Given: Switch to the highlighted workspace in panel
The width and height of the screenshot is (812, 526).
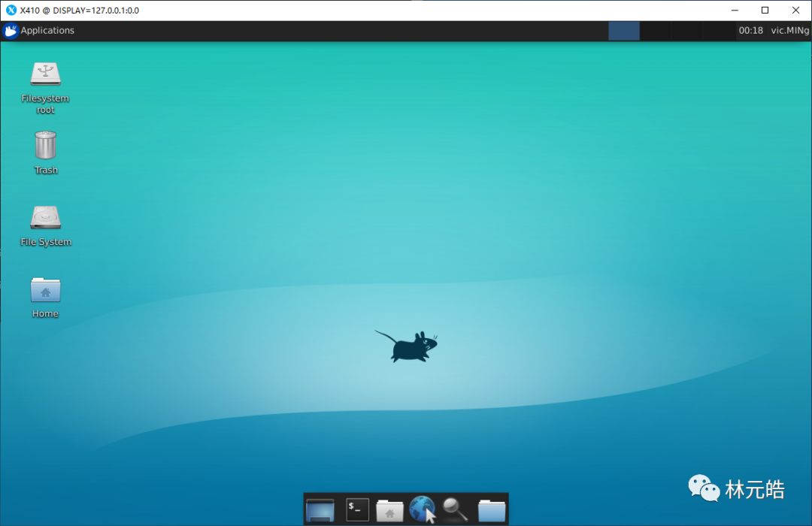Looking at the screenshot, I should (x=623, y=31).
